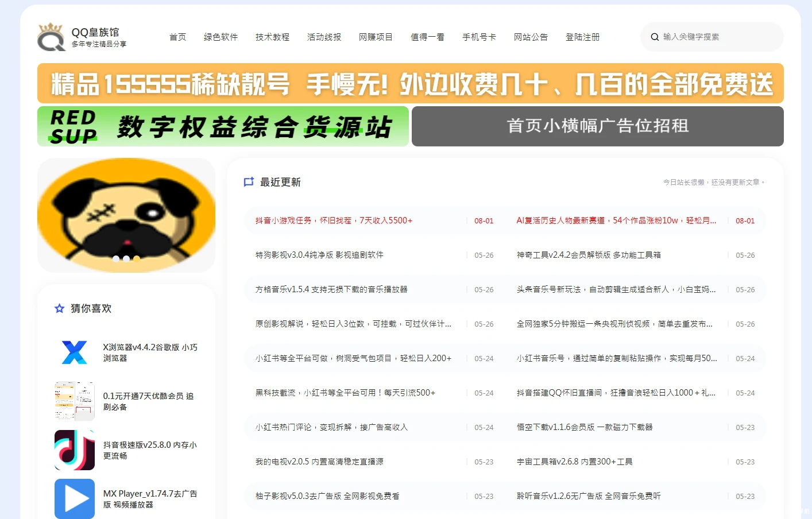Click the MX Player blue play icon
This screenshot has width=812, height=519.
pyautogui.click(x=74, y=498)
